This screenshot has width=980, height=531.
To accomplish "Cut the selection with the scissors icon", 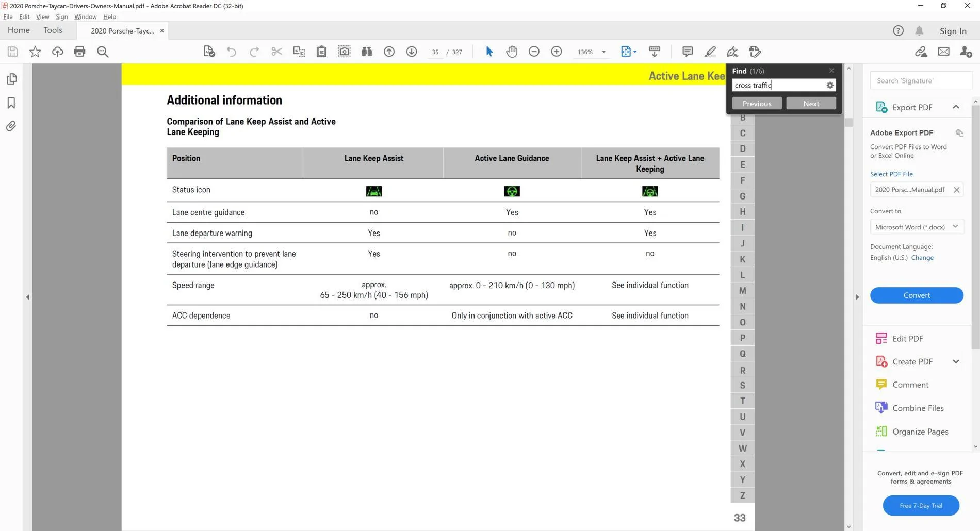I will coord(276,52).
